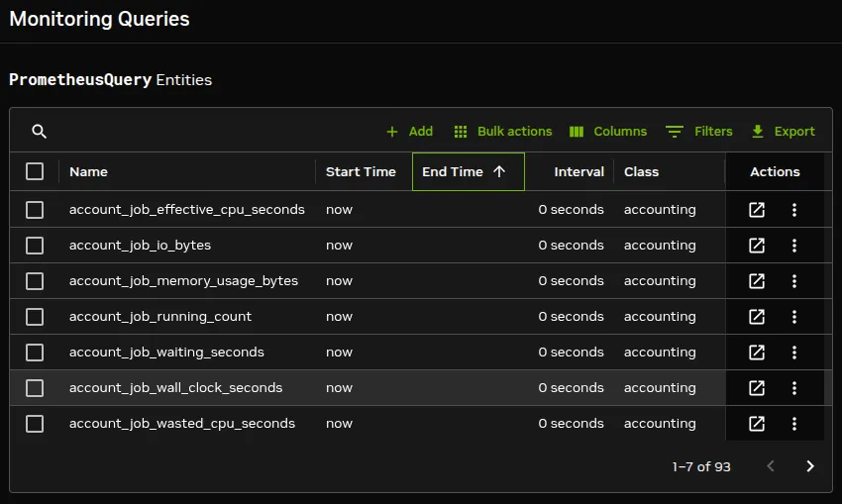The width and height of the screenshot is (842, 504).
Task: Open more options for account_job_wasted_cpu_seconds
Action: click(794, 424)
